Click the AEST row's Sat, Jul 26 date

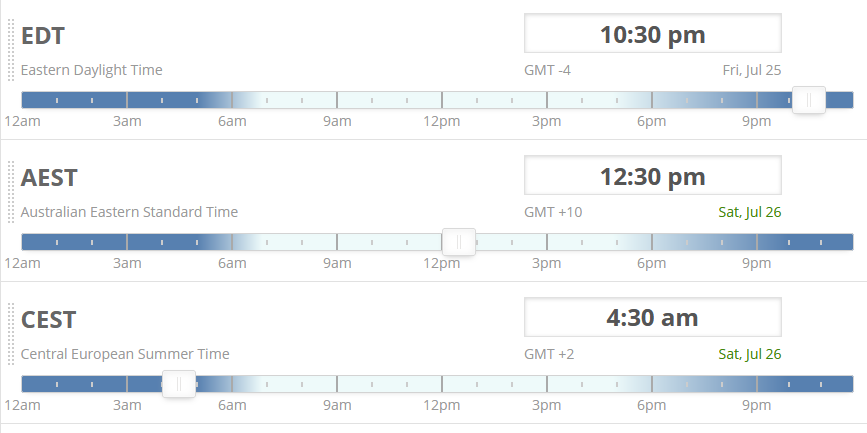point(749,212)
